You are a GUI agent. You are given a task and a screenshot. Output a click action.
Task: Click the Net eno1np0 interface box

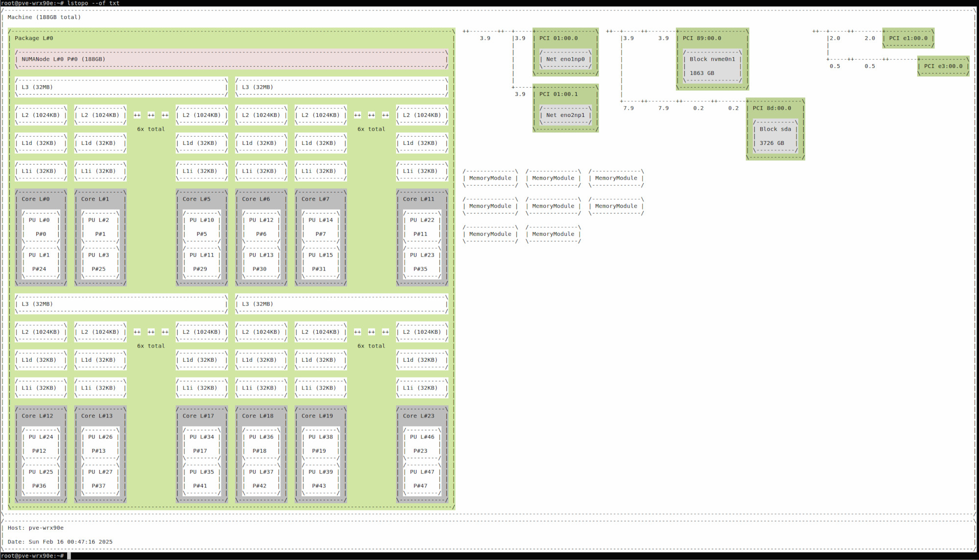click(x=565, y=59)
